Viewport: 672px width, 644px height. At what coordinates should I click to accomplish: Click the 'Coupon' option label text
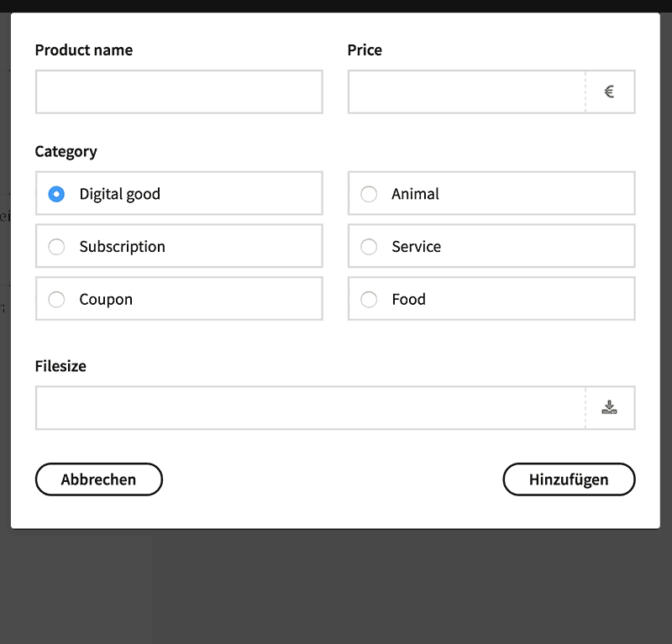[106, 300]
